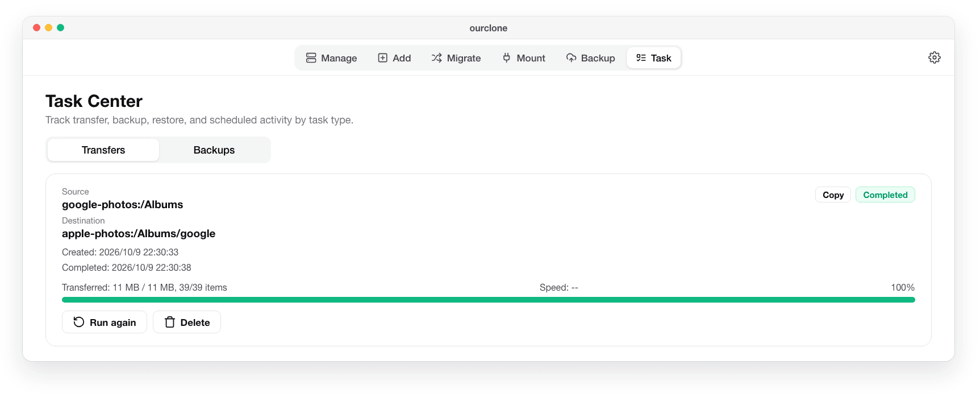Viewport: 980px width, 397px height.
Task: Open the Backup tab label
Action: [598, 58]
